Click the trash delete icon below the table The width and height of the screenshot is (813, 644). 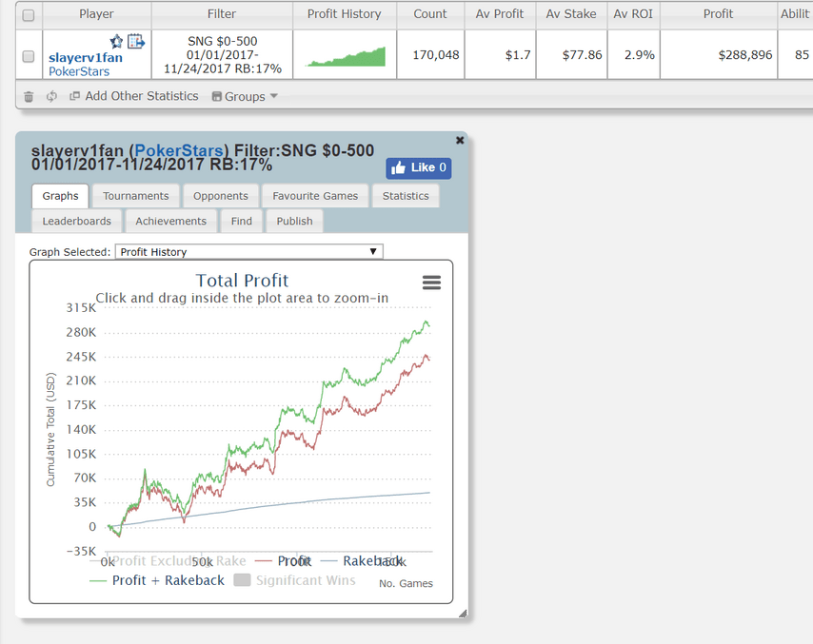[29, 96]
